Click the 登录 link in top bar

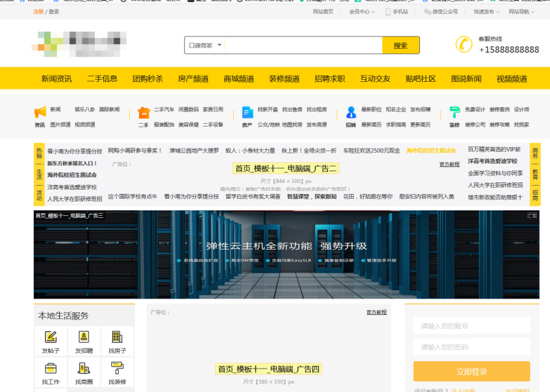click(54, 12)
